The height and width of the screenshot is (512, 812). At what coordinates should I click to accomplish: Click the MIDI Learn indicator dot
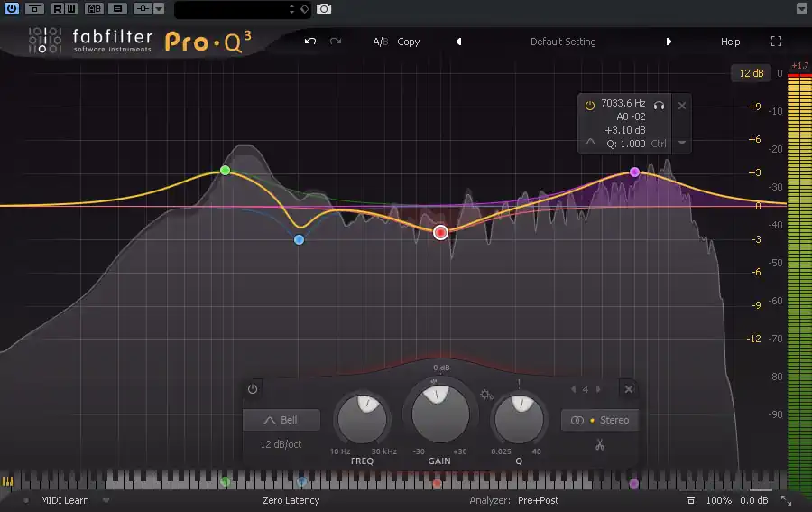[26, 500]
